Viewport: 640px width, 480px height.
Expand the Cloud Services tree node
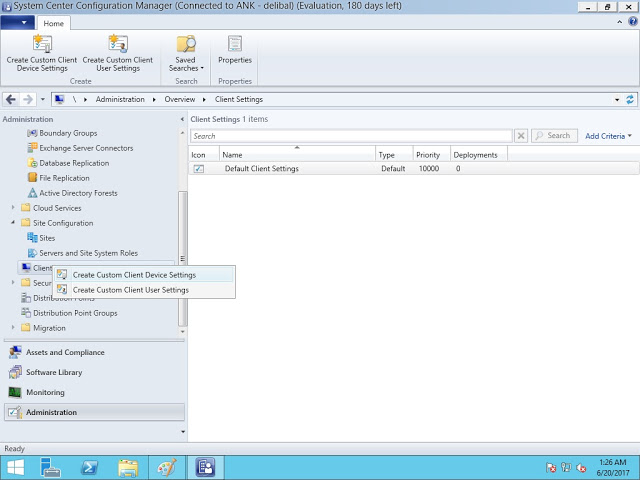[14, 208]
